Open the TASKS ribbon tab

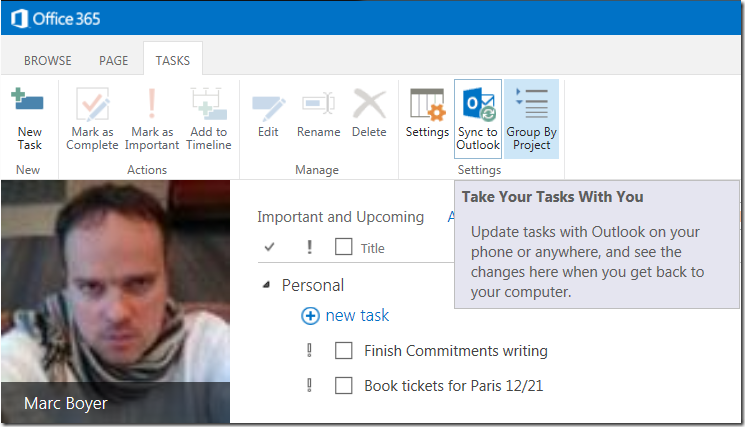coord(172,61)
